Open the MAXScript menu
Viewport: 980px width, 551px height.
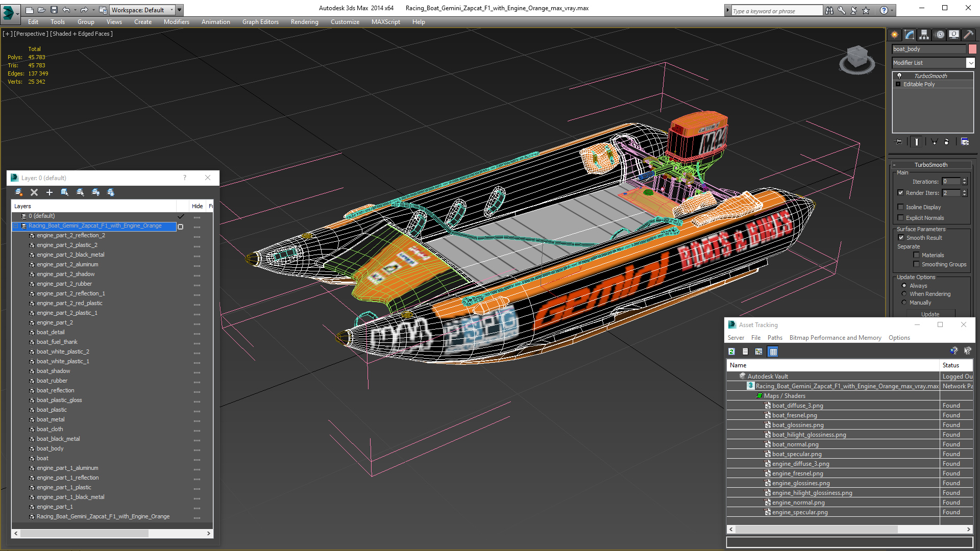386,22
